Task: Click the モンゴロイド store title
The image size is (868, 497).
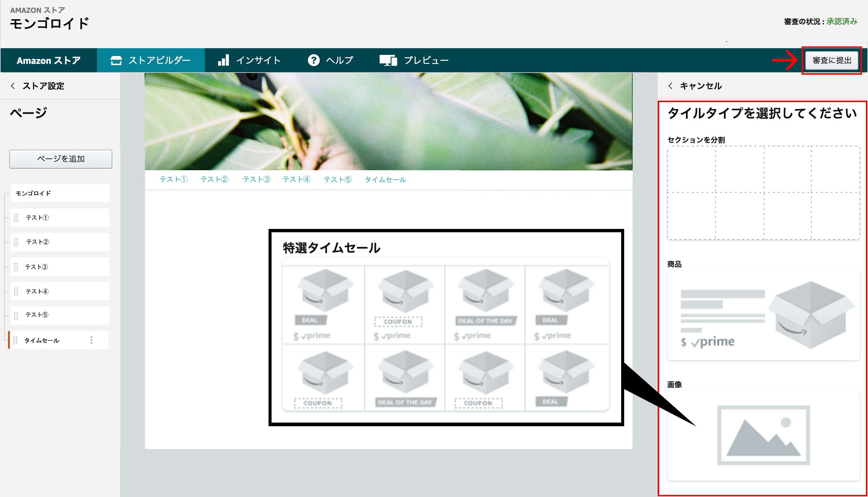Action: coord(50,23)
